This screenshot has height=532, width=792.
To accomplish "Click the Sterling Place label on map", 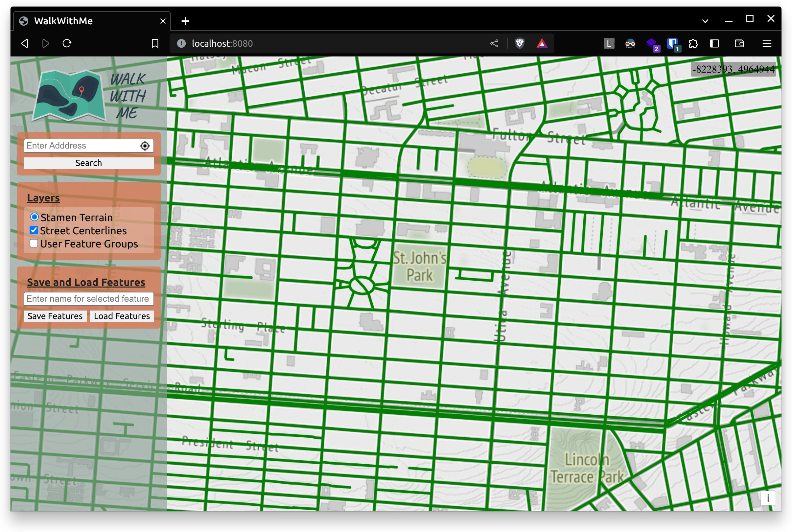I will point(243,326).
